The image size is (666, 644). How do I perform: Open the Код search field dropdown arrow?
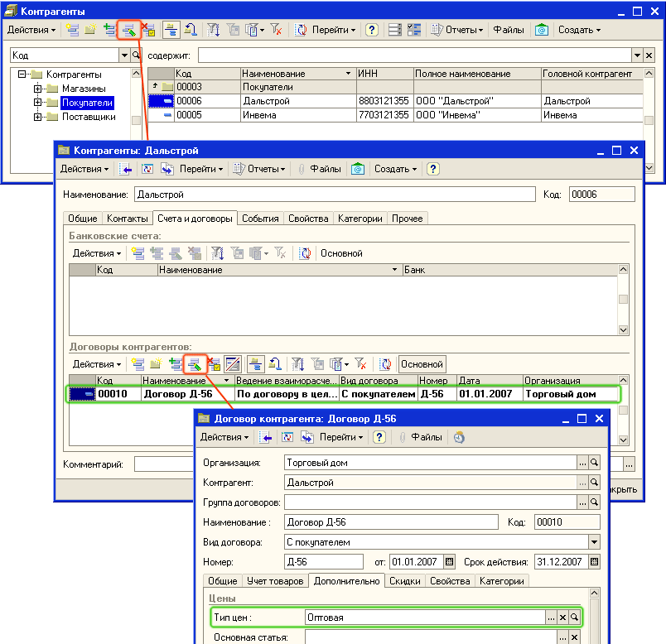(x=124, y=55)
